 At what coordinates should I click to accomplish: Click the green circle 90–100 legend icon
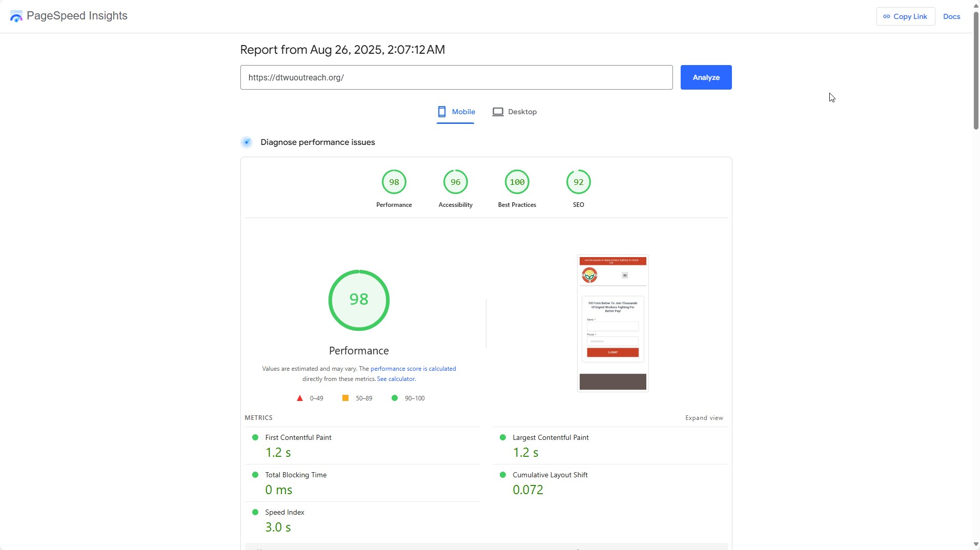[x=395, y=398]
